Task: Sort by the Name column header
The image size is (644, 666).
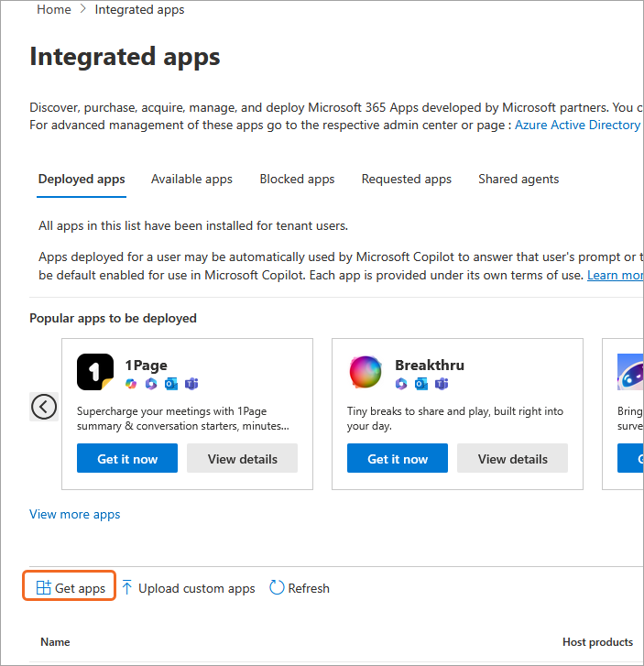Action: click(x=55, y=642)
